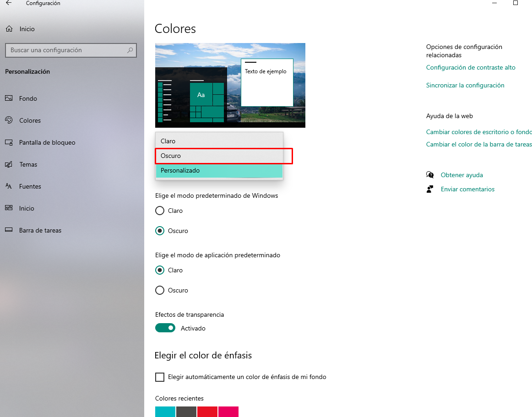This screenshot has width=532, height=417.
Task: Go to Barra de tareas settings
Action: coord(40,230)
